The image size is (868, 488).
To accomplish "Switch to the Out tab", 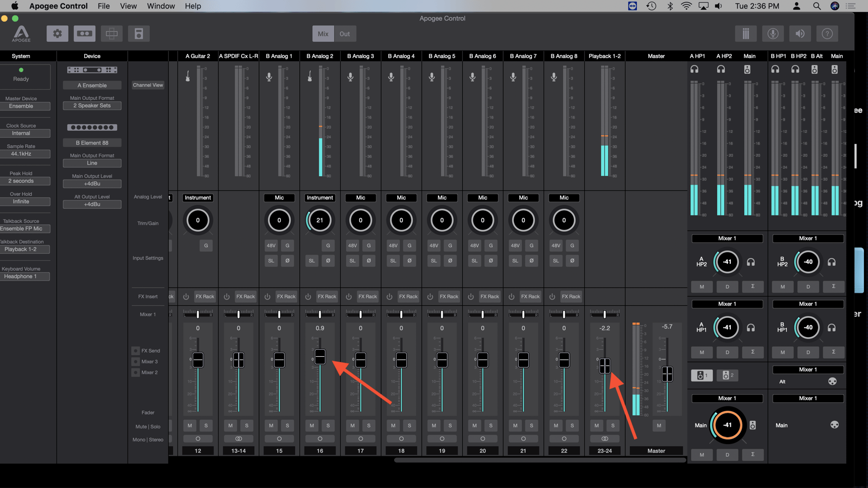I will pos(345,33).
